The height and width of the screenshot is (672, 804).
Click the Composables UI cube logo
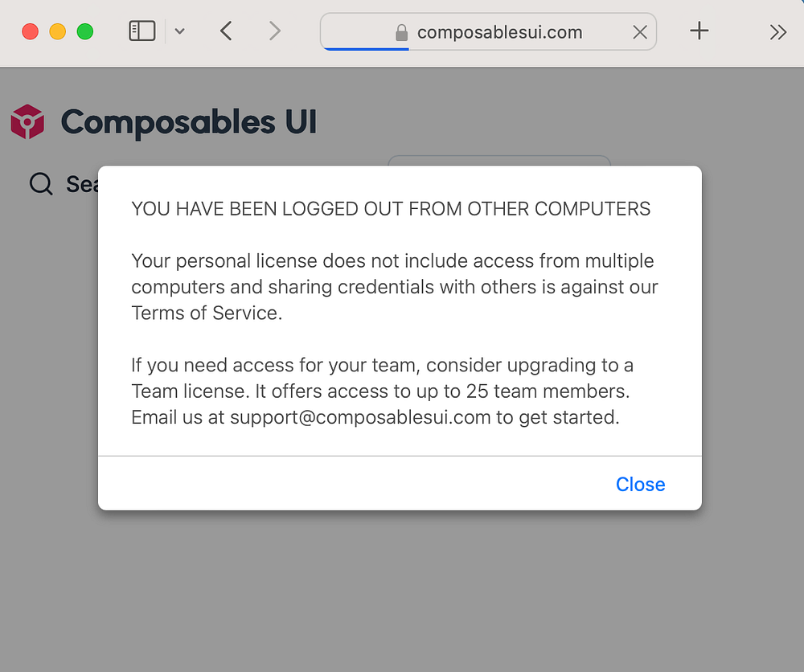point(27,122)
